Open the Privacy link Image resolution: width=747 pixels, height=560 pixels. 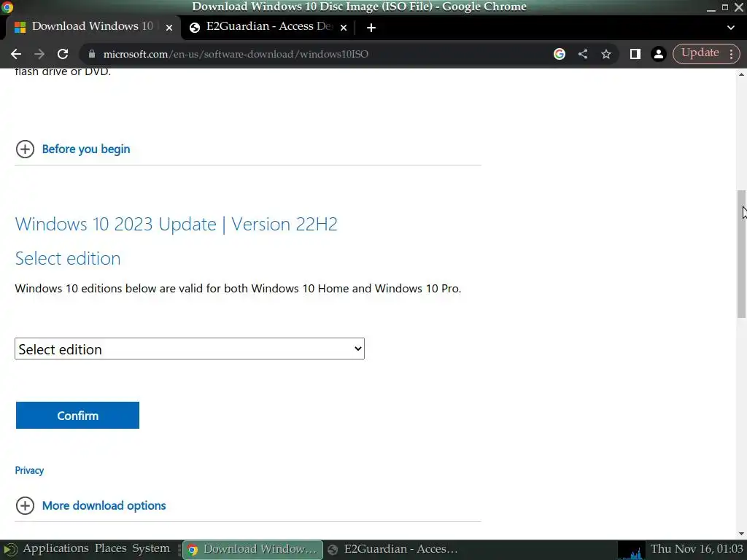point(29,470)
